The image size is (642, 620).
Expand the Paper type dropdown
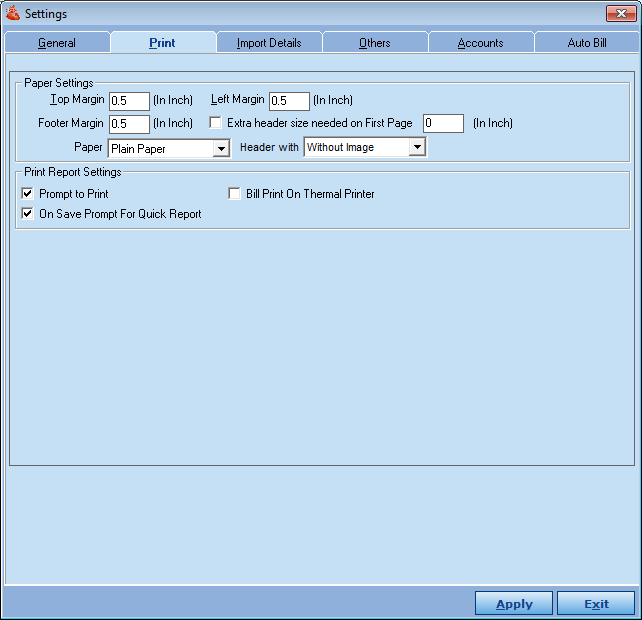point(221,149)
